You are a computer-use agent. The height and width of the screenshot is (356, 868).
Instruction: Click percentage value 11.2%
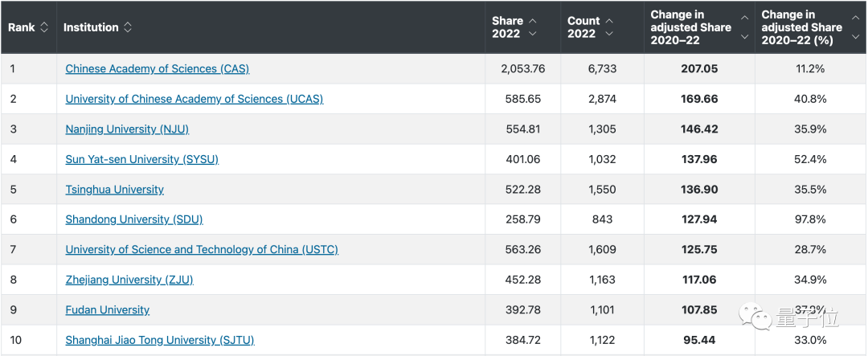pos(811,69)
